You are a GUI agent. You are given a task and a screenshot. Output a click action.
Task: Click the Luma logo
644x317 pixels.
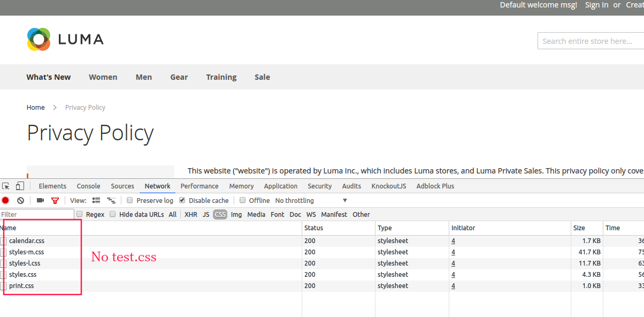65,39
